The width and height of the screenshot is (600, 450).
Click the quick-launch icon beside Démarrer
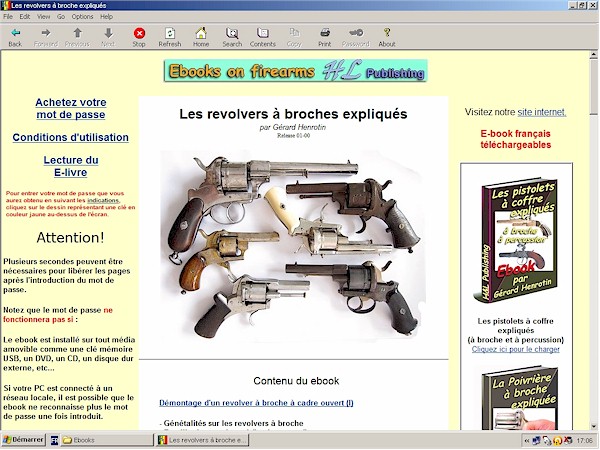point(54,440)
